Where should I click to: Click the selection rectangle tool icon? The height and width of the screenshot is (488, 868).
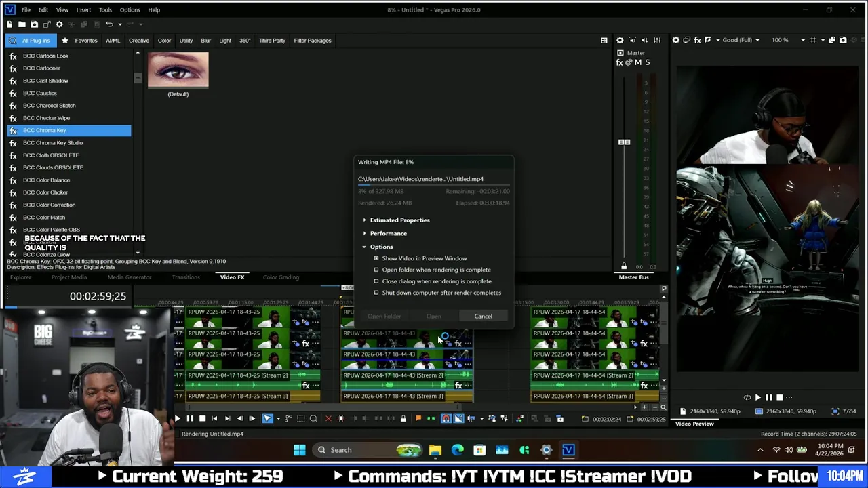point(301,419)
